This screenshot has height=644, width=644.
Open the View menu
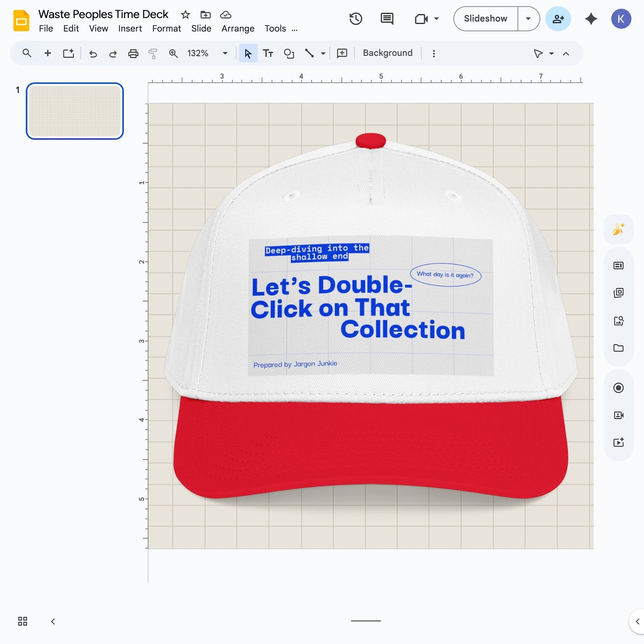point(98,29)
